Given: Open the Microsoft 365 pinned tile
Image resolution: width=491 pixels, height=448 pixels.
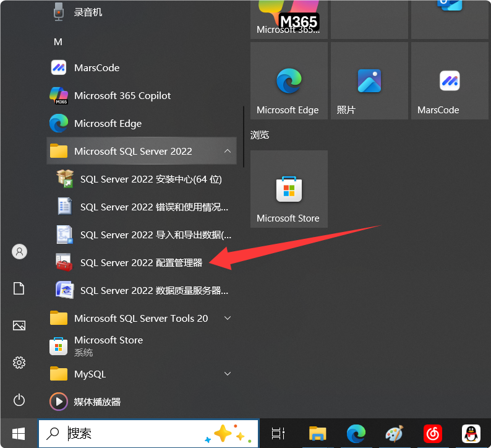Looking at the screenshot, I should click(x=289, y=19).
